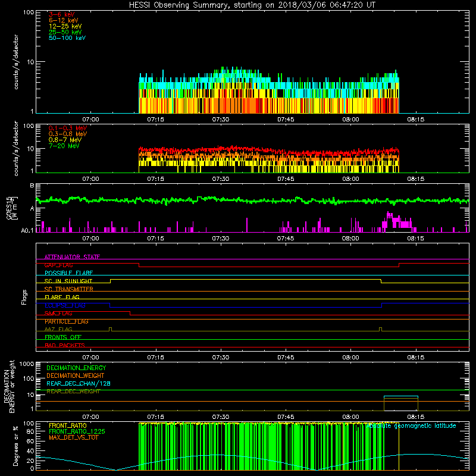Click the HESSI Observing Summary plot title
The width and height of the screenshot is (476, 476).
(x=252, y=5)
